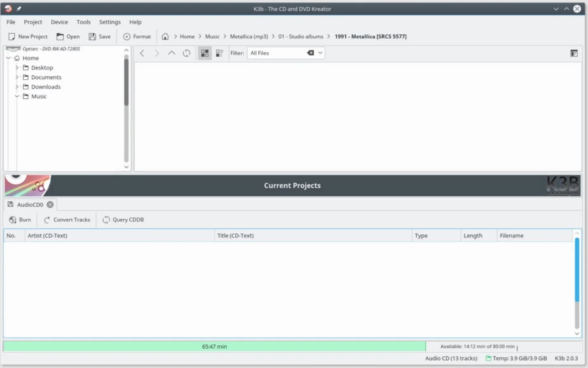This screenshot has height=368, width=588.
Task: Click the folder tree scrollbar thumb
Action: click(126, 82)
